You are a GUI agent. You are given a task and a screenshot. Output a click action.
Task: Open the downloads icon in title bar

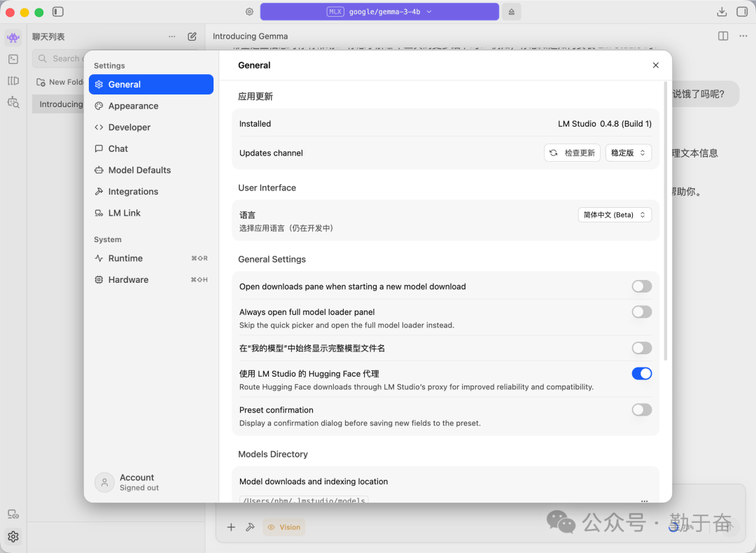(x=722, y=12)
